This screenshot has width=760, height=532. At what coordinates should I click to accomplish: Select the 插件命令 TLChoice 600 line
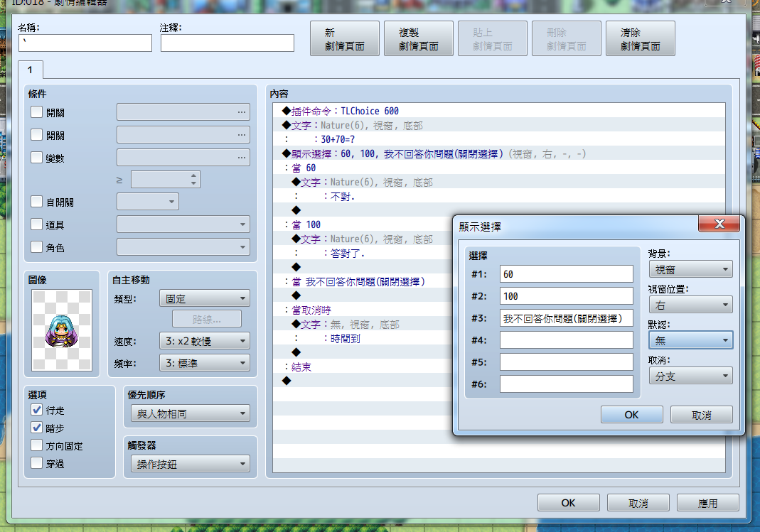point(499,111)
